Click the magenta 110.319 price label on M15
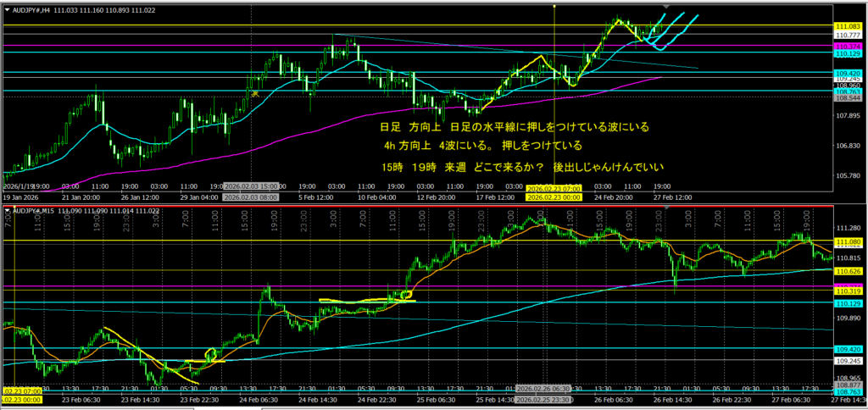The height and width of the screenshot is (410, 868). (849, 291)
